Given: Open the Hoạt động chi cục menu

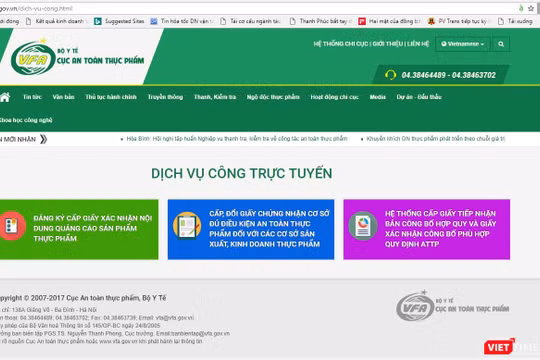Looking at the screenshot, I should pyautogui.click(x=334, y=97).
